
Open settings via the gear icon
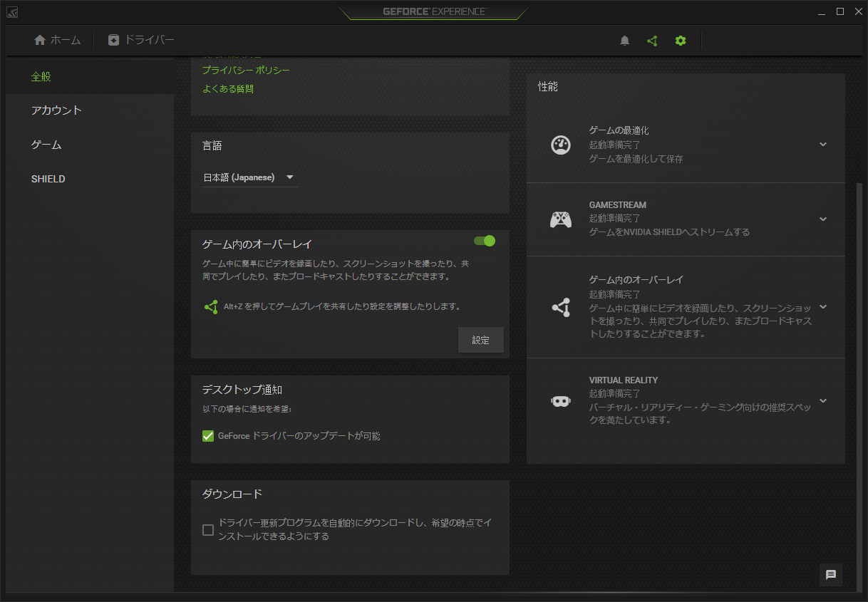click(680, 41)
